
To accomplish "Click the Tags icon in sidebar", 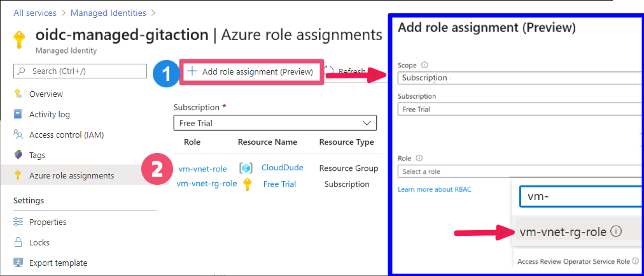I will (x=18, y=155).
